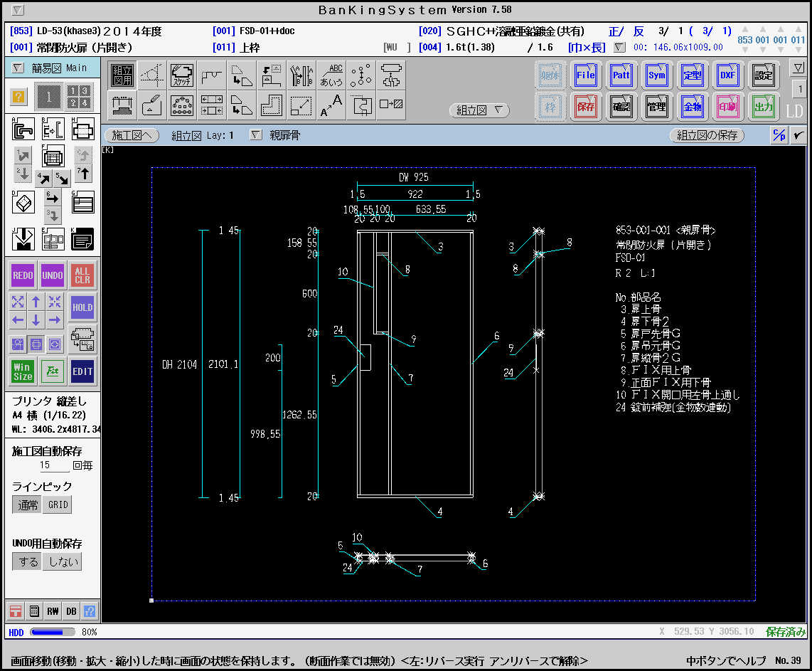Click the HDD usage progress bar
This screenshot has height=671, width=812.
[x=53, y=632]
